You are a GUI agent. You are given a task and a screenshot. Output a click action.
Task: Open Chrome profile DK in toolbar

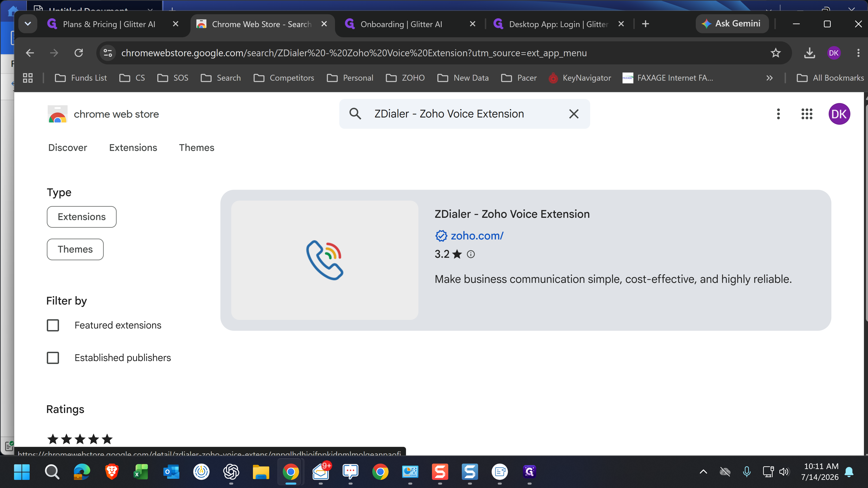pyautogui.click(x=834, y=53)
